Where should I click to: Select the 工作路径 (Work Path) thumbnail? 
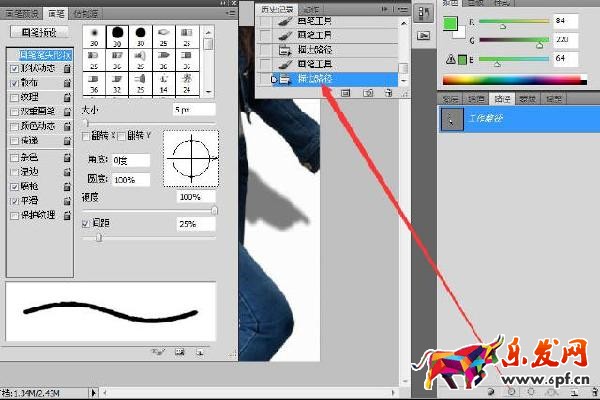tap(455, 118)
